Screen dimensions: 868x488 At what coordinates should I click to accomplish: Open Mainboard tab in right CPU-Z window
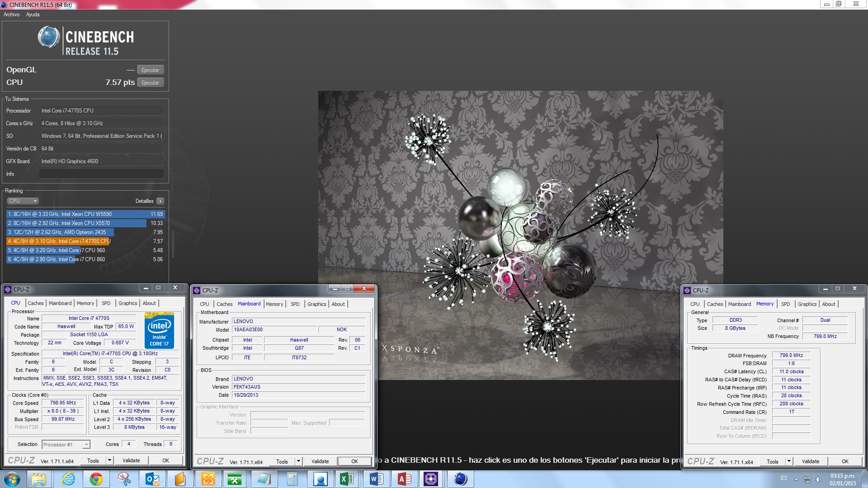click(x=740, y=304)
